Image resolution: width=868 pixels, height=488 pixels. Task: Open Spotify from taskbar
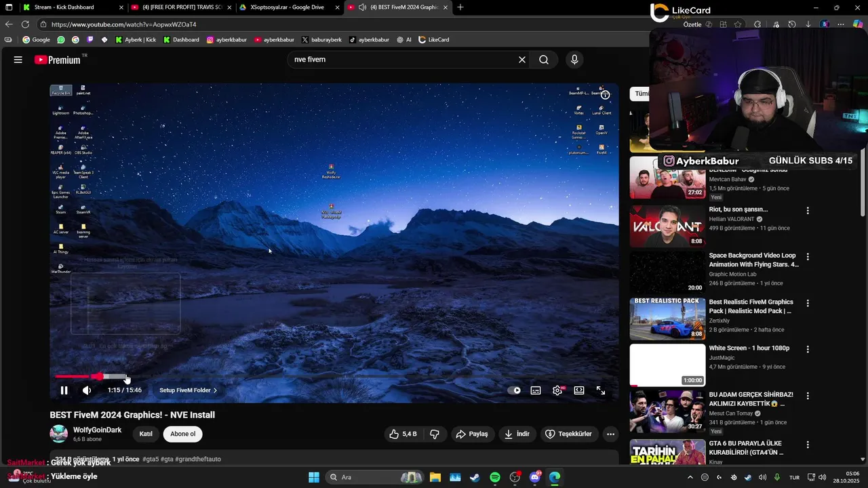495,477
